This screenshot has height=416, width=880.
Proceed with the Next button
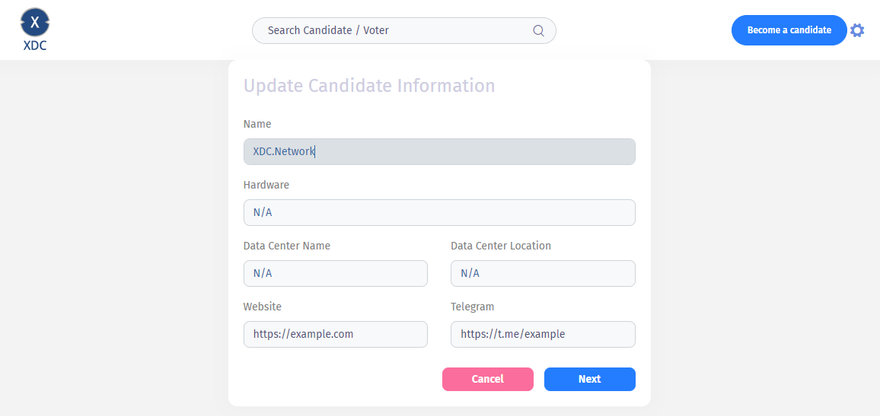point(589,379)
